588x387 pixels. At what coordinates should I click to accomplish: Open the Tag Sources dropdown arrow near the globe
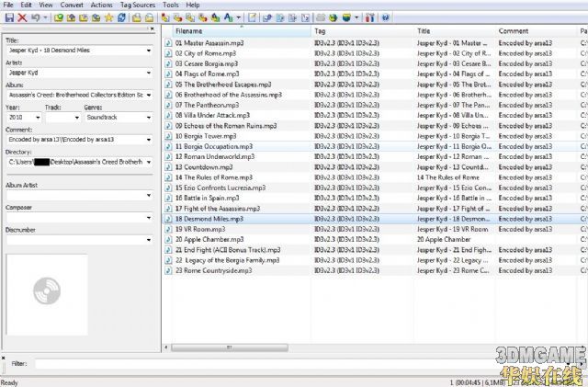[356, 17]
